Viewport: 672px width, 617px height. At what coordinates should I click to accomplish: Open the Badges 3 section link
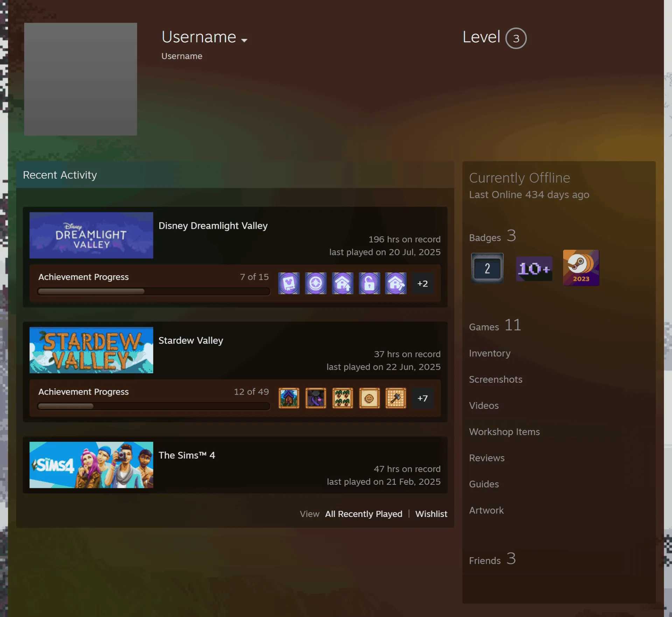pyautogui.click(x=492, y=236)
